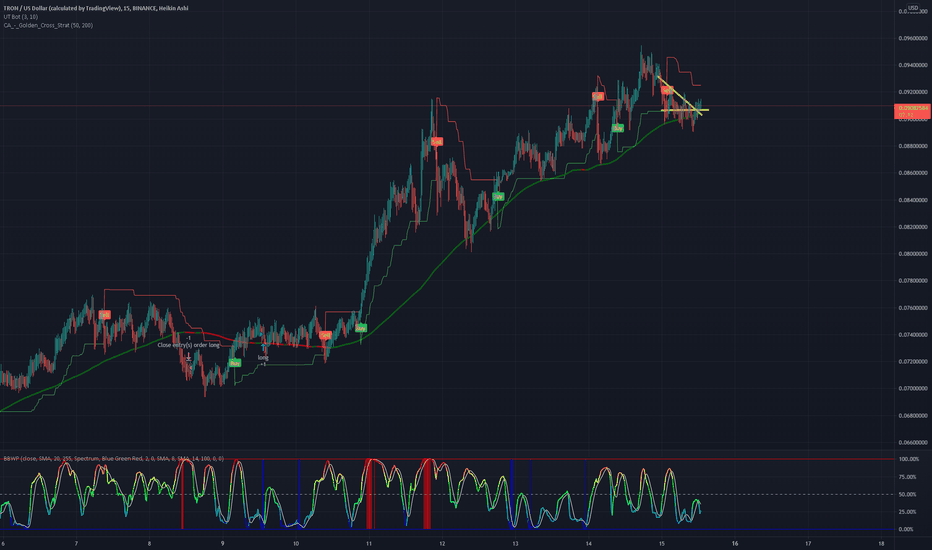Click the Sell marker just before date 12
932x550 pixels.
coord(437,142)
